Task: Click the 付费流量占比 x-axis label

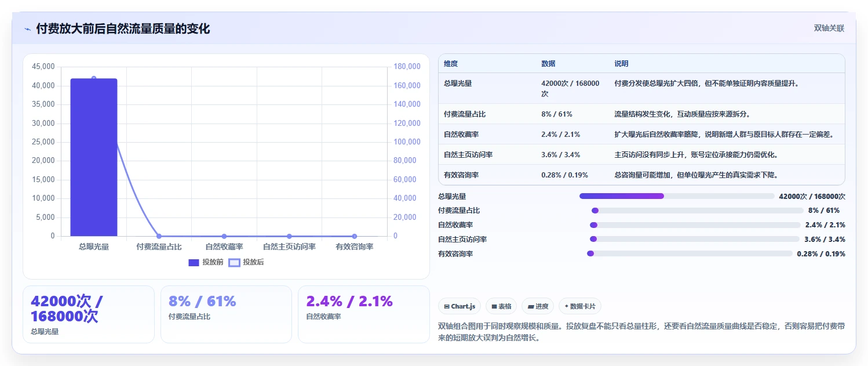Action: point(159,247)
